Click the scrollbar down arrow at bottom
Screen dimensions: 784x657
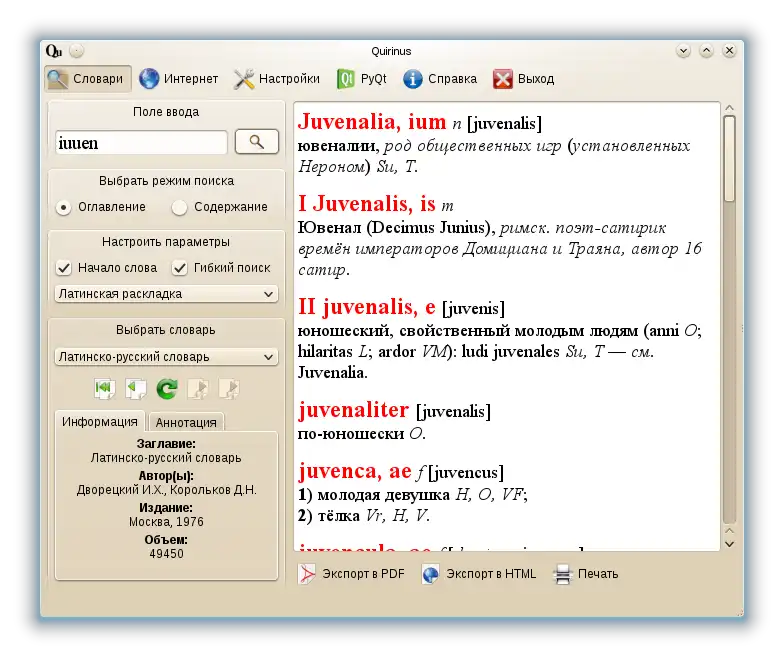tap(730, 544)
